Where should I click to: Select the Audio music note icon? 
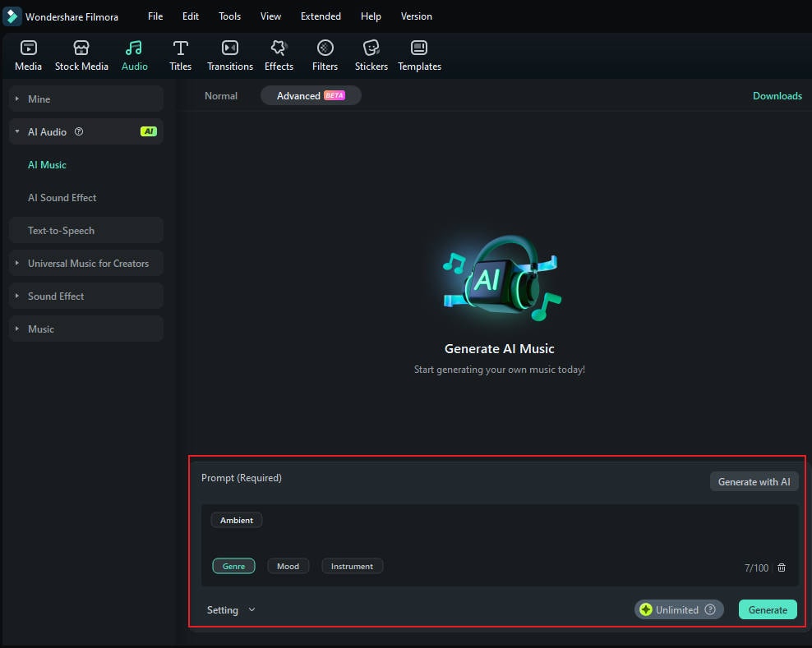coord(134,48)
